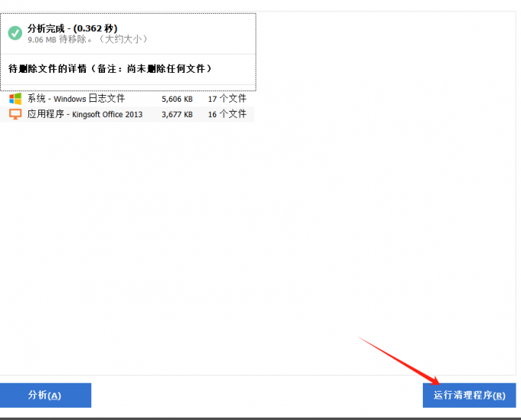The height and width of the screenshot is (420, 521).
Task: Click the 分析(A) button
Action: (x=45, y=395)
